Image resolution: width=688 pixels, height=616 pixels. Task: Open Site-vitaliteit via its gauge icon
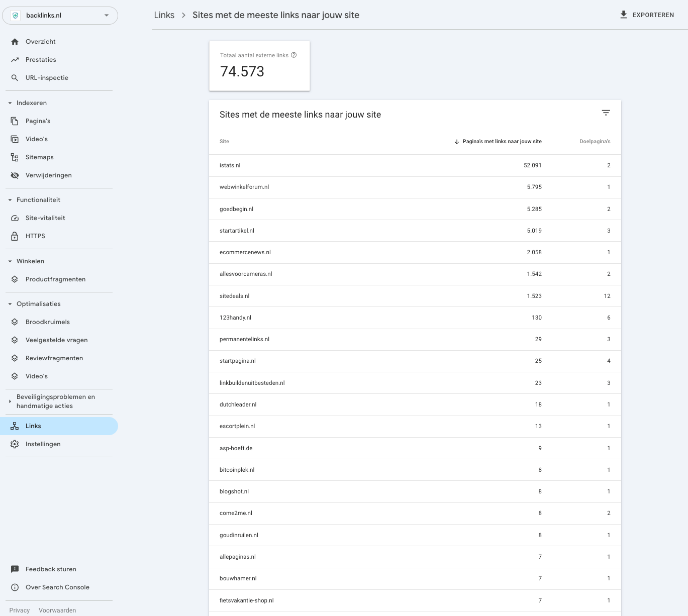click(x=15, y=218)
